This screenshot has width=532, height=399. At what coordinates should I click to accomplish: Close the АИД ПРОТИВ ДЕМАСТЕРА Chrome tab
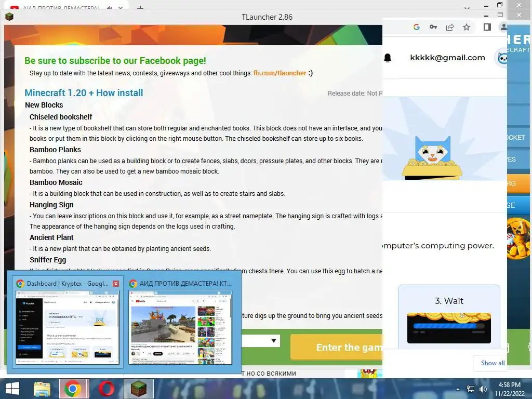click(x=121, y=7)
